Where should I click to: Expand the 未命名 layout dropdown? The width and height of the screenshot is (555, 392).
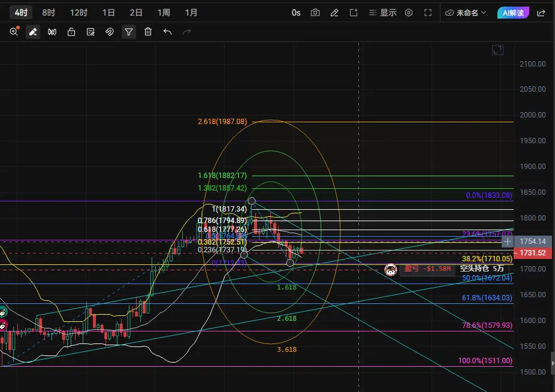(x=466, y=13)
